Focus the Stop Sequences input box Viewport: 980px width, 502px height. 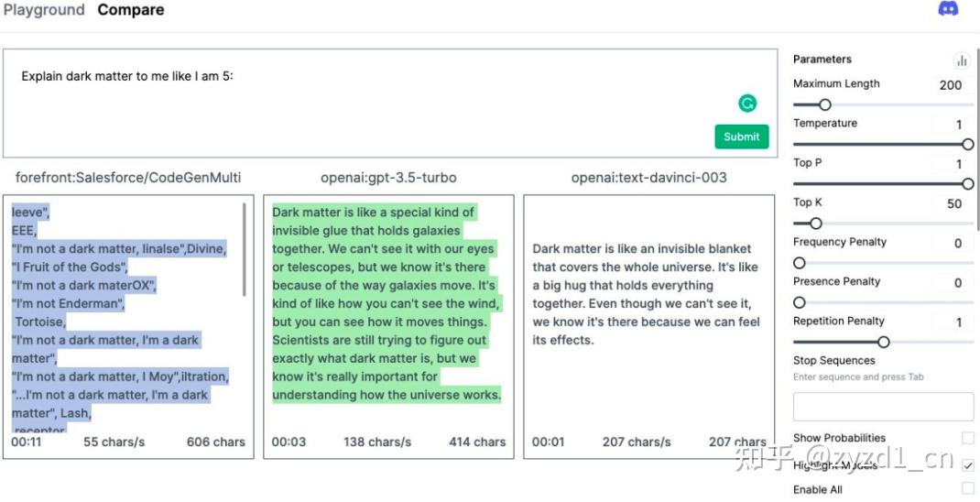[883, 406]
